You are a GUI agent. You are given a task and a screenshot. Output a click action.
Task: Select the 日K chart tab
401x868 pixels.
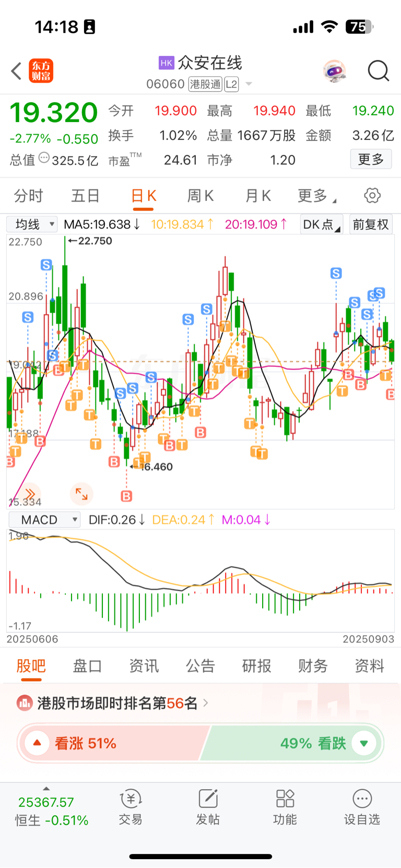click(143, 196)
